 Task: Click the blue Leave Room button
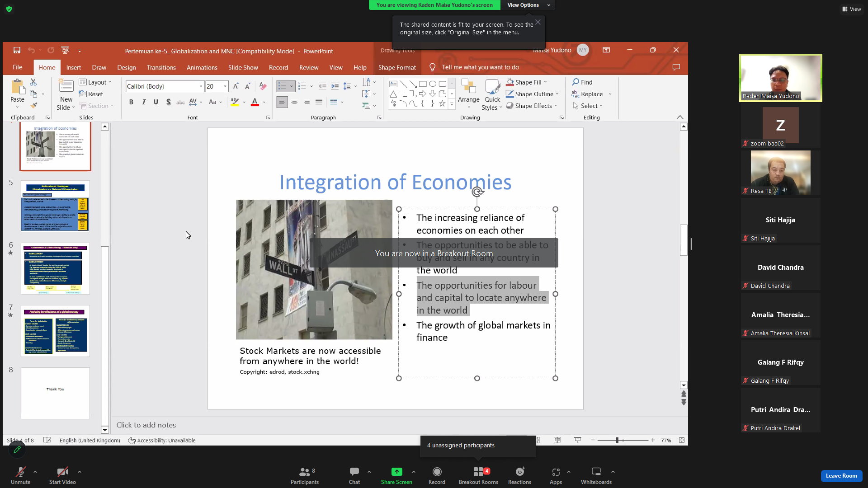point(841,476)
